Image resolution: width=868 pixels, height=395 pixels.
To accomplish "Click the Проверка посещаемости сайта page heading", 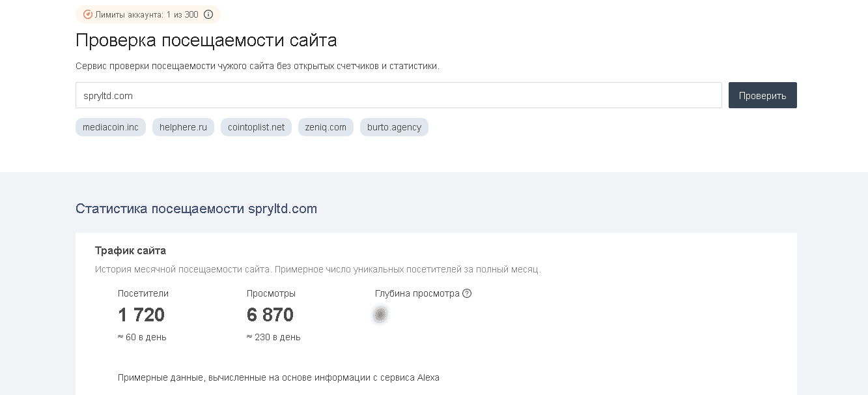I will click(206, 40).
